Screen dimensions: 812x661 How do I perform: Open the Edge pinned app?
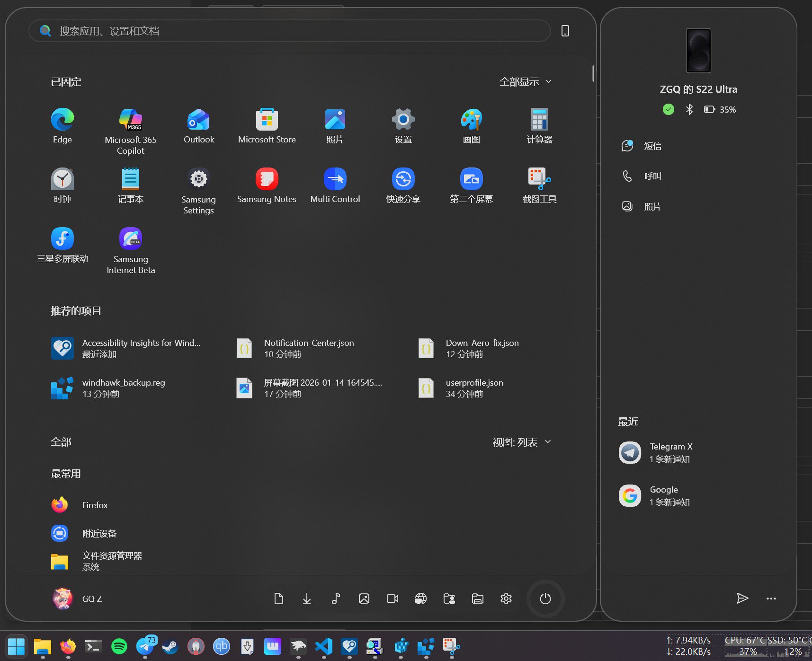click(62, 126)
